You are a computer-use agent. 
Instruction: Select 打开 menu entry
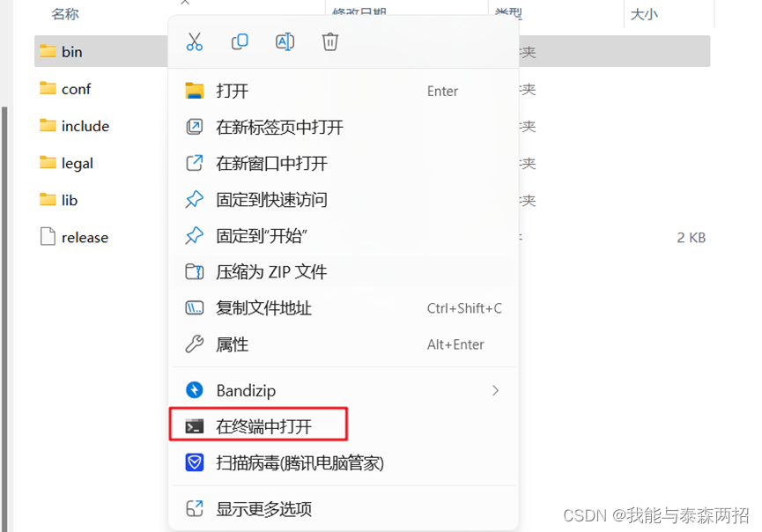click(x=344, y=91)
